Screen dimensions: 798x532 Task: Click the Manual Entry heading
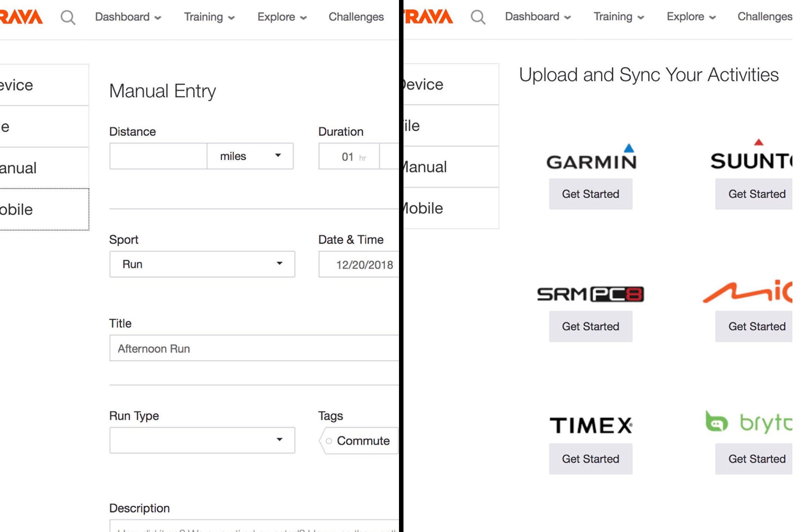coord(163,91)
